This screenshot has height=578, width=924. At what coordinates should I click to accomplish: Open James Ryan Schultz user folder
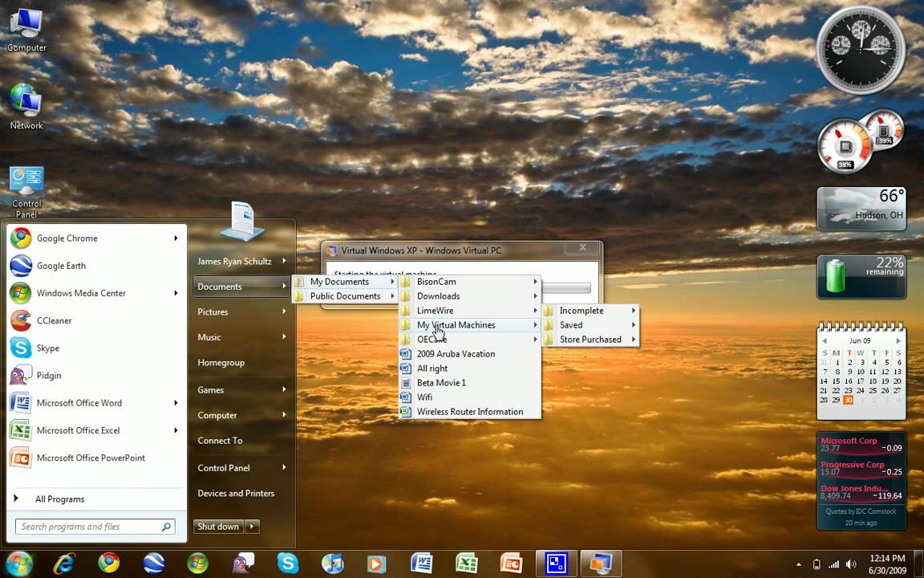(x=241, y=261)
